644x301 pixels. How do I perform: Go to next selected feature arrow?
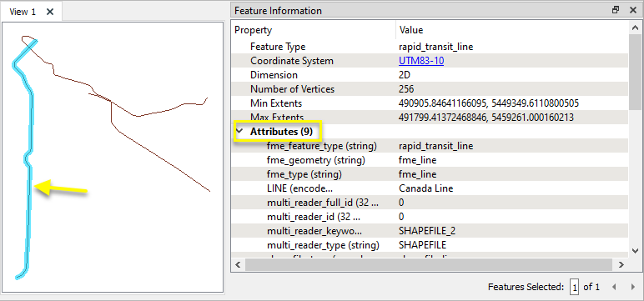pyautogui.click(x=633, y=287)
